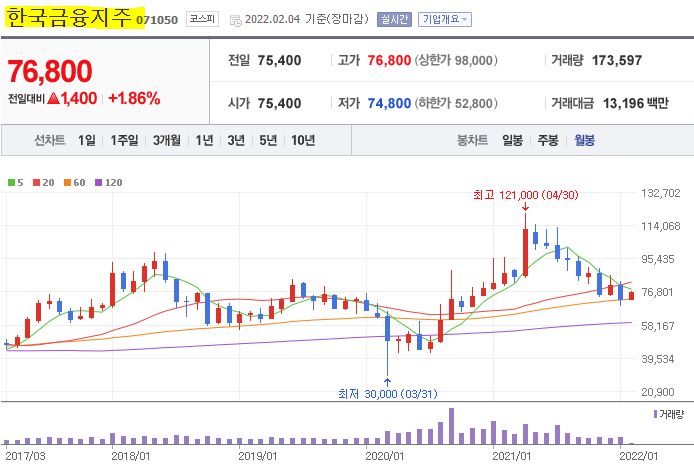
Task: Click the 하한가 52,800 text
Action: (456, 104)
